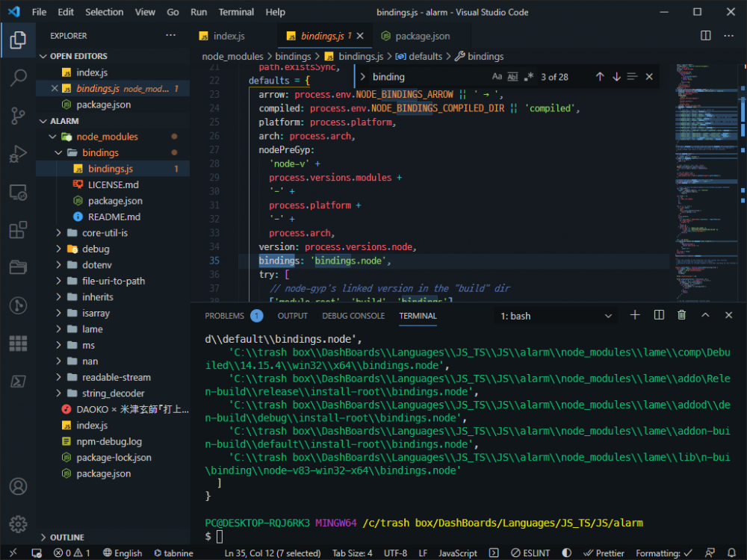Create a new terminal with plus icon
Image resolution: width=747 pixels, height=560 pixels.
[634, 315]
